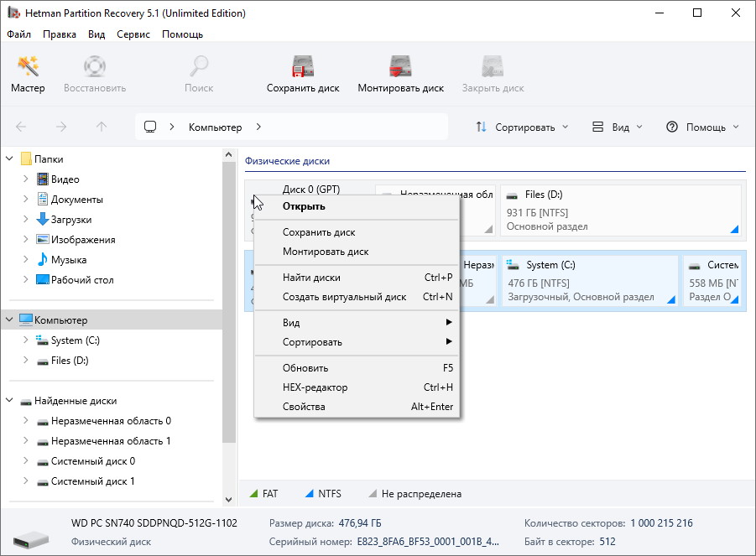Choose Обновить in context menu
756x556 pixels.
coord(357,368)
